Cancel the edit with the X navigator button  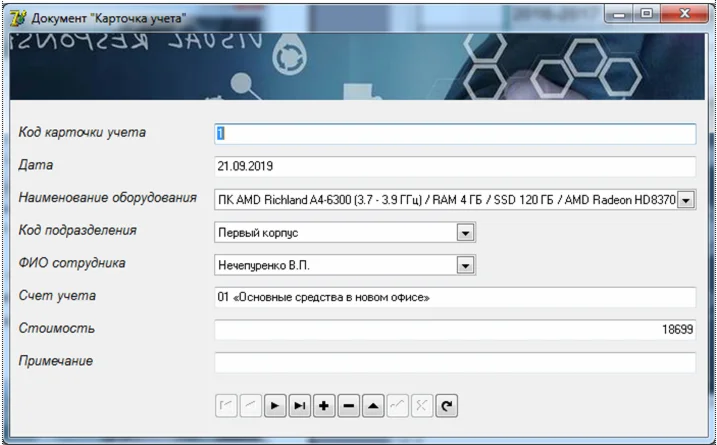pyautogui.click(x=422, y=406)
